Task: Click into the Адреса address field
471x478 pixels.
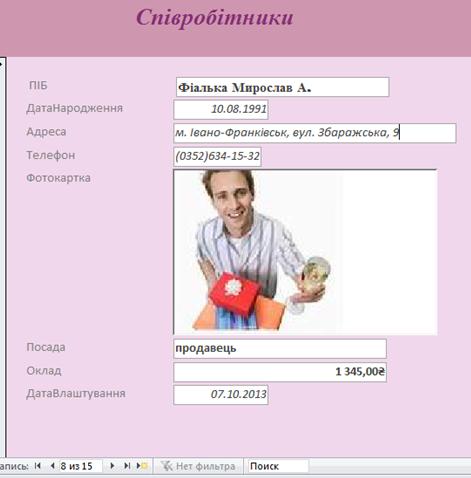Action: pyautogui.click(x=314, y=133)
